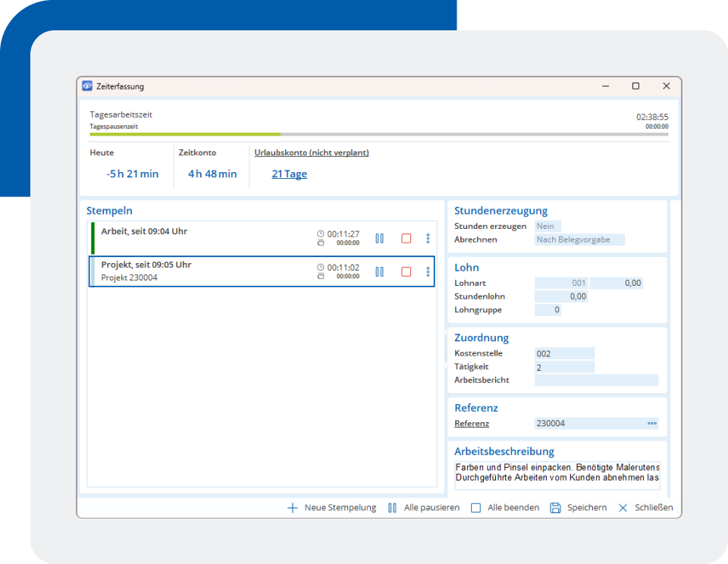Open more options for Projekt entry
The height and width of the screenshot is (564, 728).
coord(428,271)
